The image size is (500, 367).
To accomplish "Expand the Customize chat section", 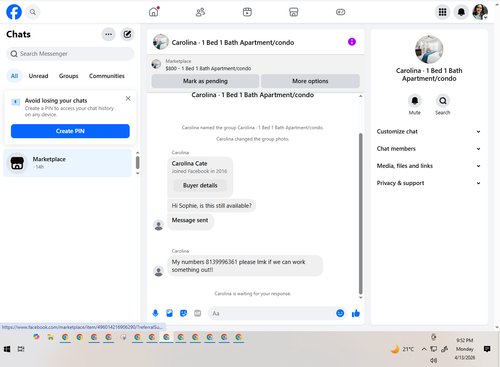I will 429,131.
